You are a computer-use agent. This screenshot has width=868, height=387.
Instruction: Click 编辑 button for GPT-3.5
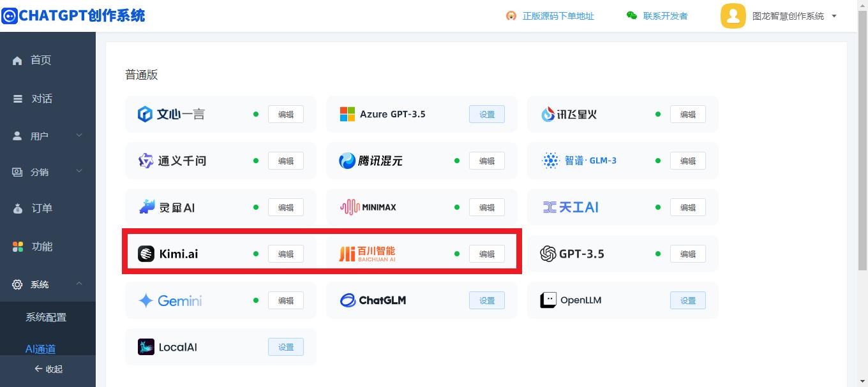pyautogui.click(x=688, y=254)
